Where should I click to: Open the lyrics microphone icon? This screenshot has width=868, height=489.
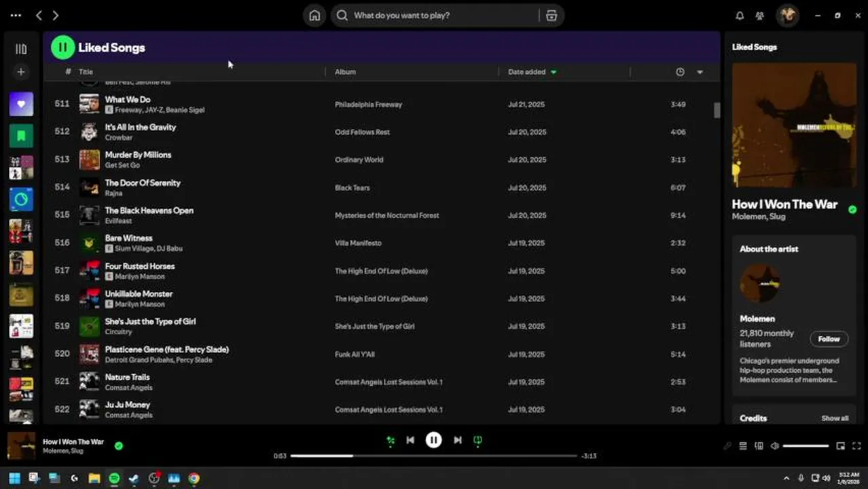[727, 446]
